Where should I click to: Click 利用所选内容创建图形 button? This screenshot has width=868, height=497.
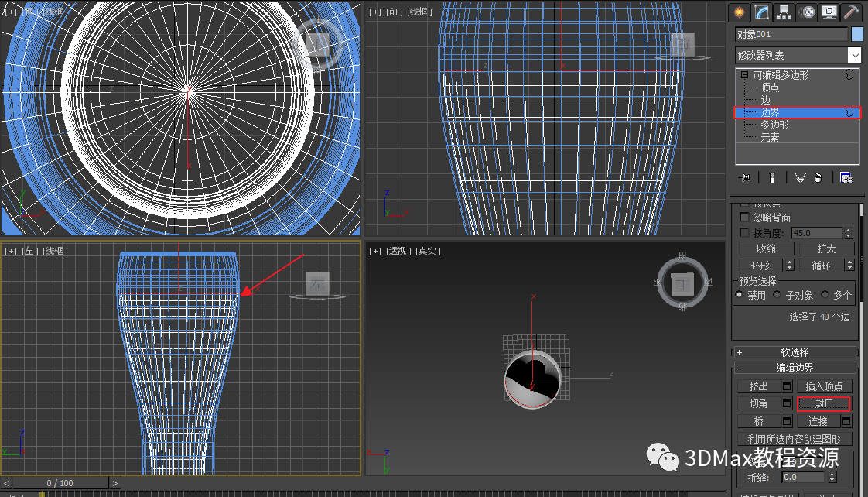(x=795, y=439)
